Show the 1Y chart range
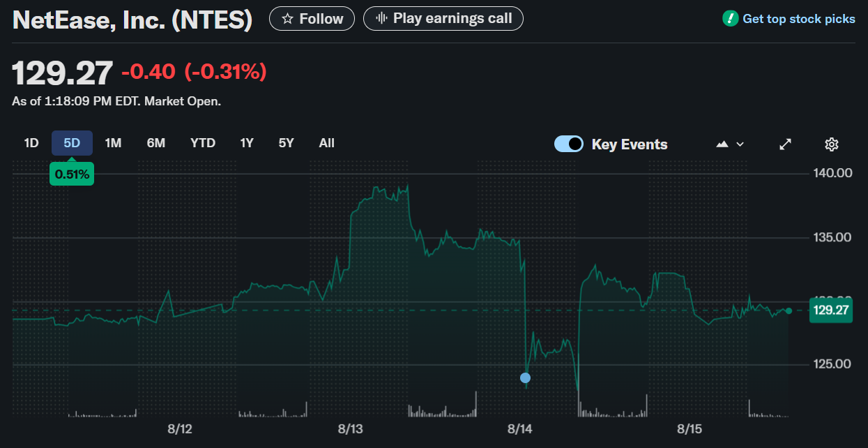The width and height of the screenshot is (868, 448). coord(247,143)
